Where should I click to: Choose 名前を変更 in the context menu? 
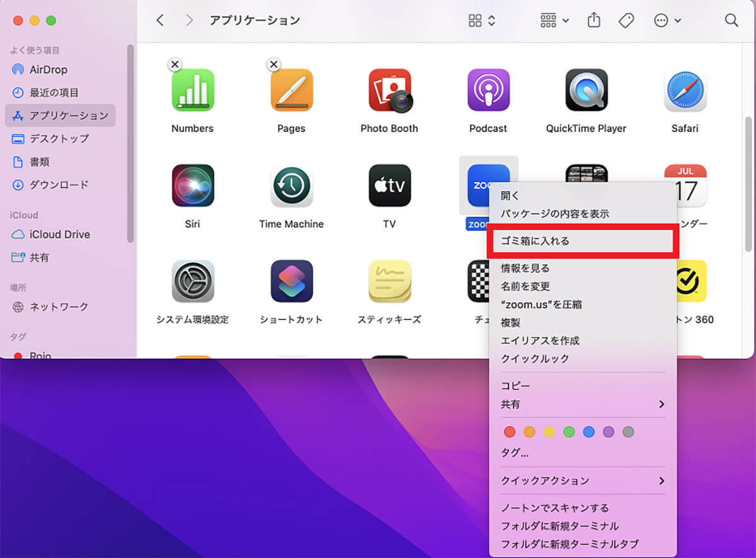click(583, 286)
